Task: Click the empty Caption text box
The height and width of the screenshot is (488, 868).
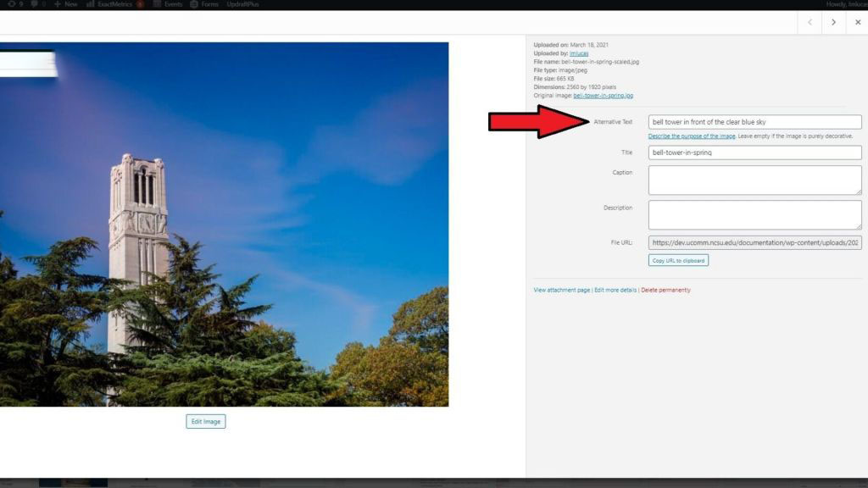Action: pyautogui.click(x=754, y=180)
